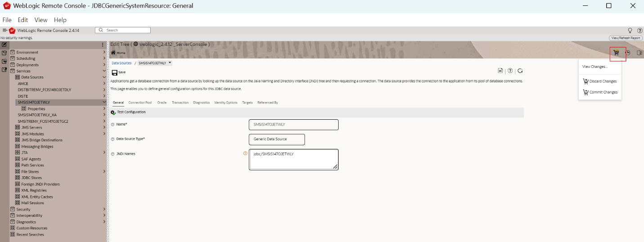
Task: Expand the Deployments tree node chevron
Action: [x=104, y=65]
